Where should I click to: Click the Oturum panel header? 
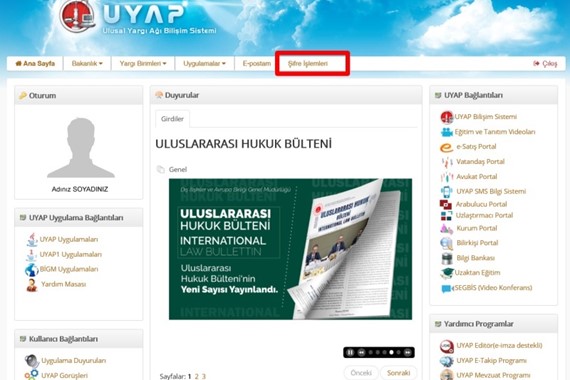(79, 96)
